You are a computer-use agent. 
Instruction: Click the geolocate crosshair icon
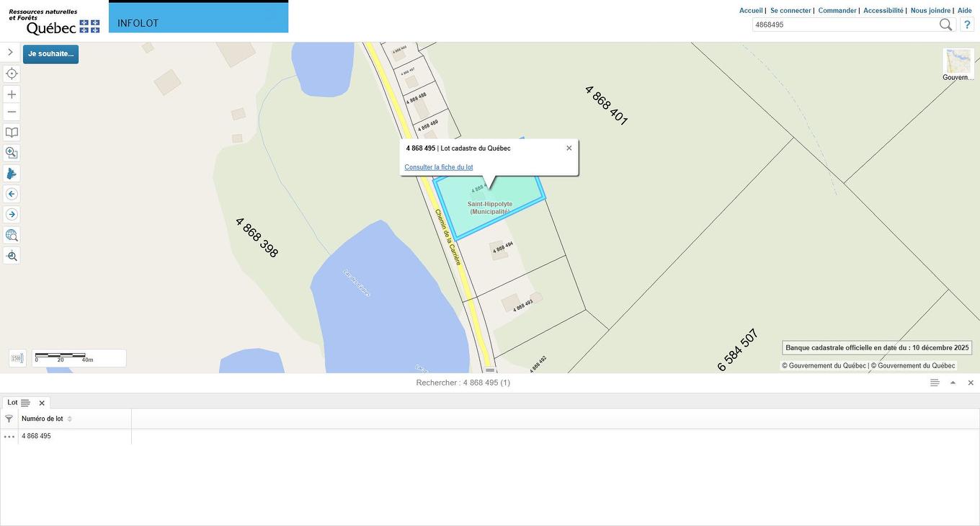[12, 73]
